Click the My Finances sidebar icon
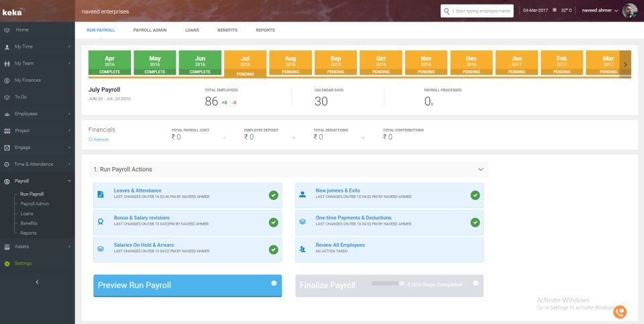 click(x=7, y=80)
